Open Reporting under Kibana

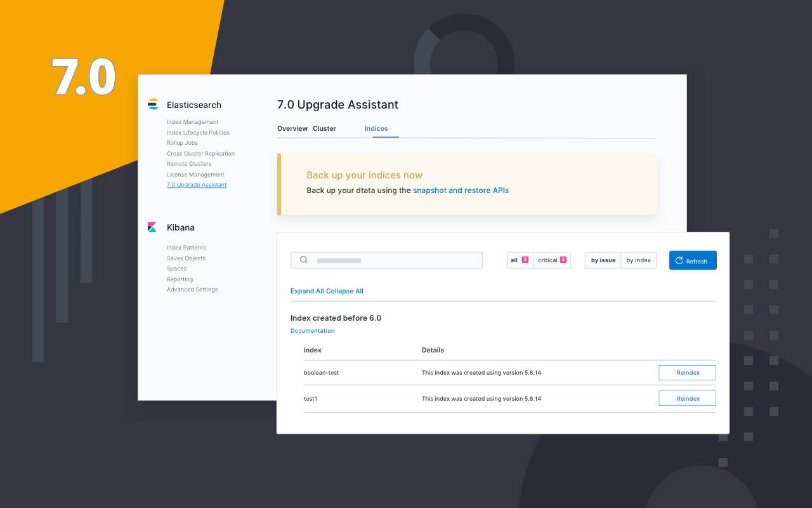180,279
